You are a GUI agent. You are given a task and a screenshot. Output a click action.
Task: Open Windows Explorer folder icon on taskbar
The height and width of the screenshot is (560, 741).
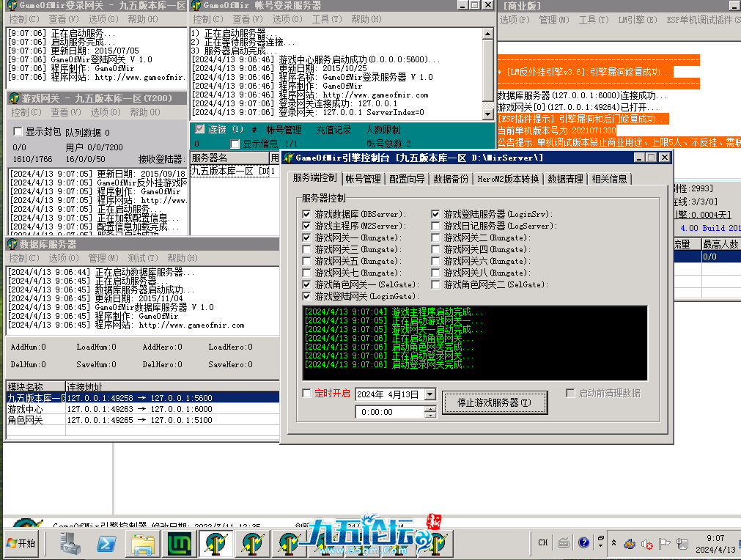click(x=143, y=543)
